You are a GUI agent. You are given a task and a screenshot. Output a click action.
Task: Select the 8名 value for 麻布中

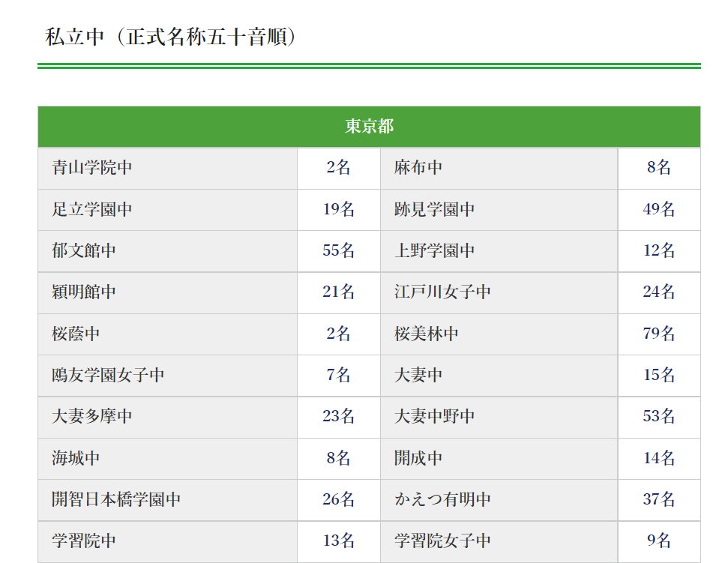pos(659,168)
